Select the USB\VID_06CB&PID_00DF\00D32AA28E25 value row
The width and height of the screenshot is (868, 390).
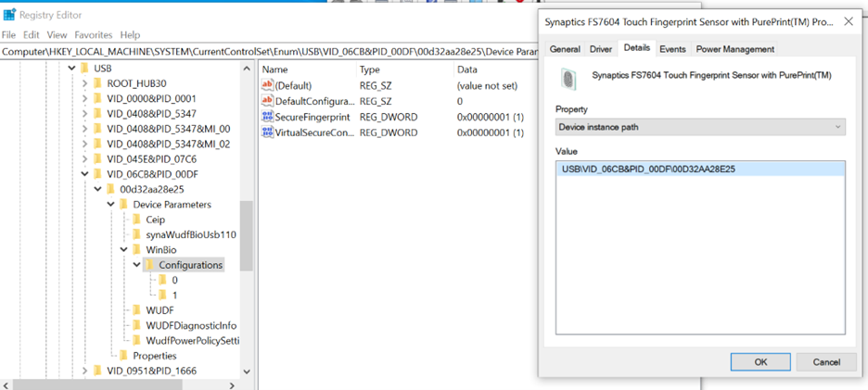700,169
